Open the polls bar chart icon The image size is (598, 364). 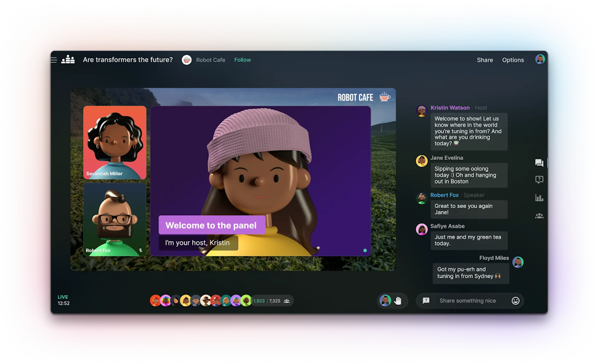point(539,198)
